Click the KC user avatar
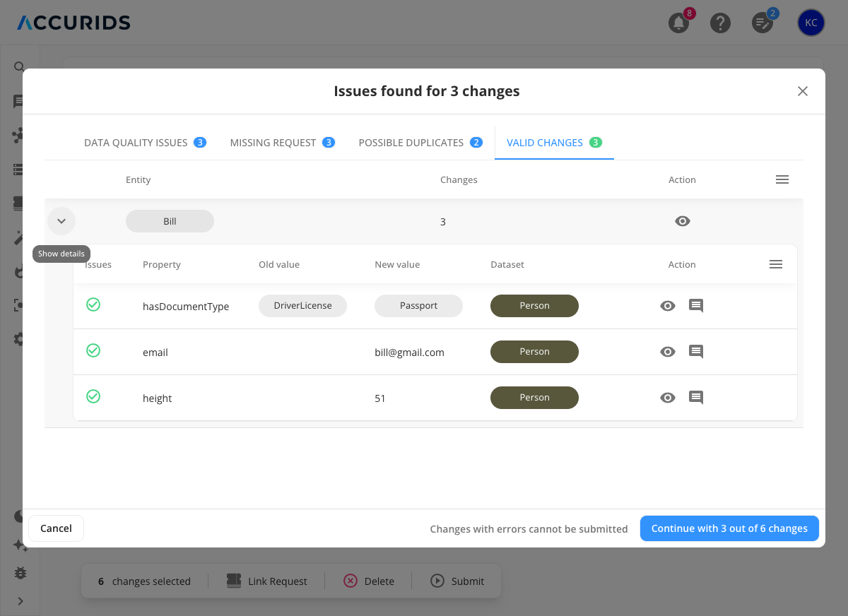 811,23
